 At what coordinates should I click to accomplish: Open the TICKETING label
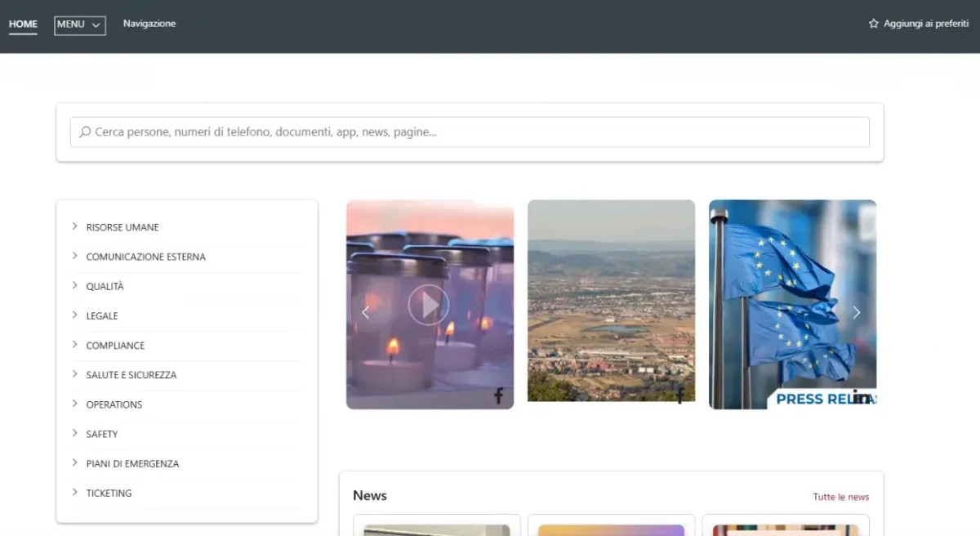pos(109,493)
